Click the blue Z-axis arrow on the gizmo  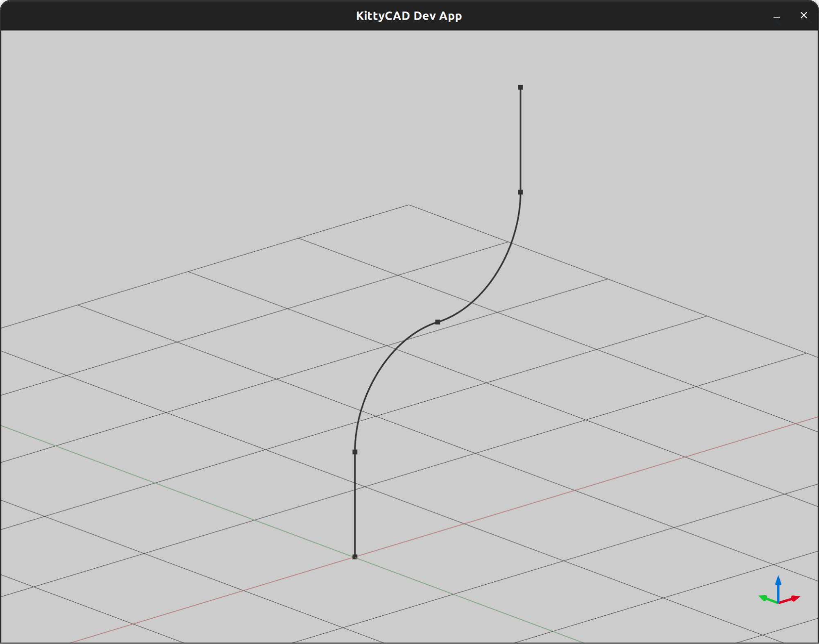pos(777,582)
